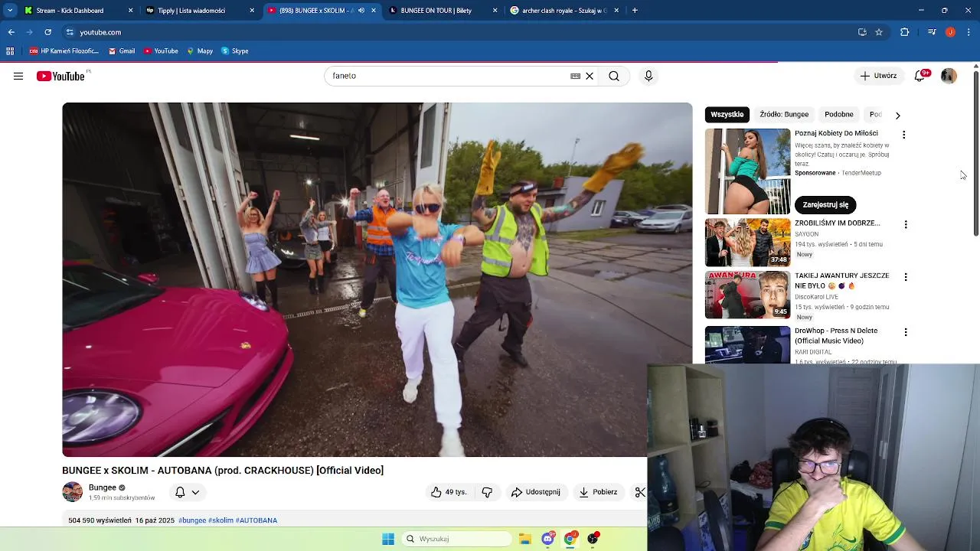Viewport: 980px width, 551px height.
Task: Select the Wszystkie filter chip
Action: 727,115
